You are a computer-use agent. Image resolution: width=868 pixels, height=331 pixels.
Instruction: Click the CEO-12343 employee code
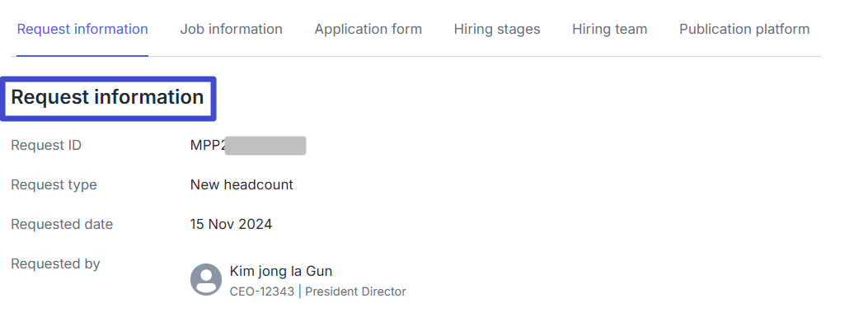262,291
